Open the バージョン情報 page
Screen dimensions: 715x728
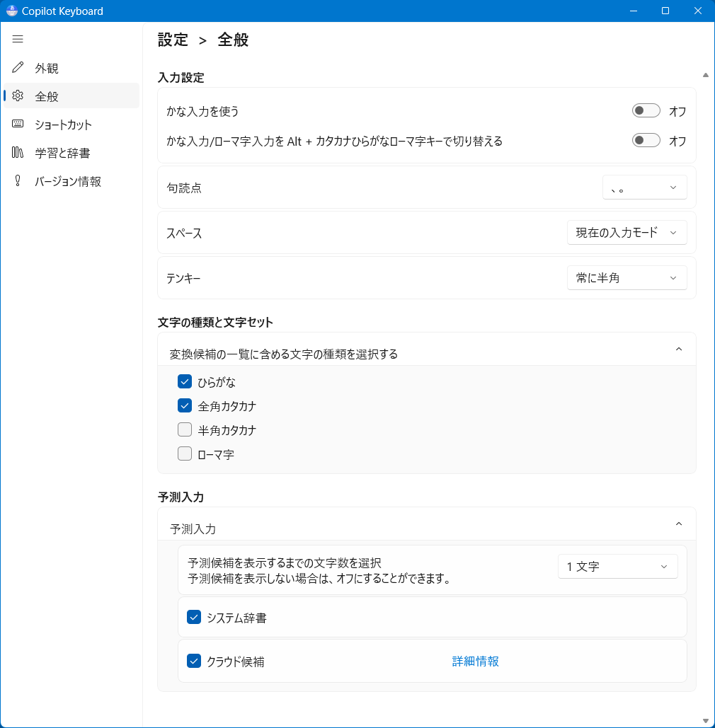[71, 180]
